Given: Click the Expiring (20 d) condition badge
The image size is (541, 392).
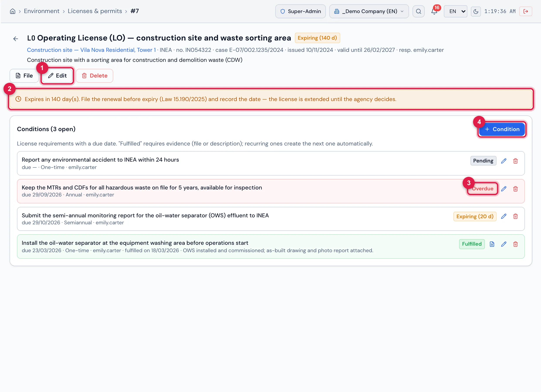Looking at the screenshot, I should (x=475, y=216).
